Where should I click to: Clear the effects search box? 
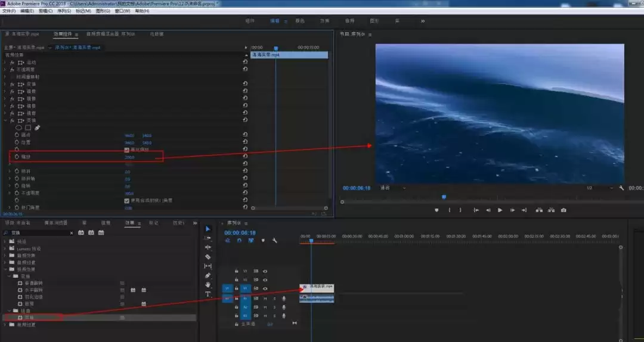72,233
